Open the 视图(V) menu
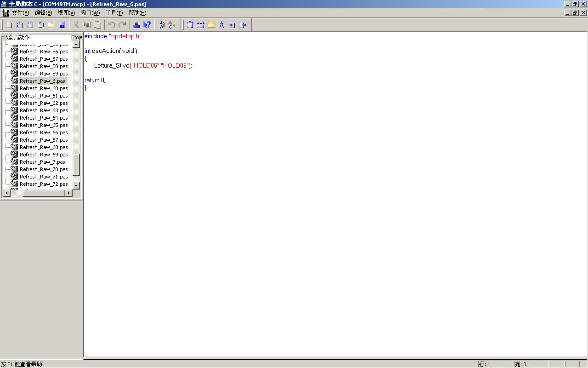The image size is (588, 368). 66,13
